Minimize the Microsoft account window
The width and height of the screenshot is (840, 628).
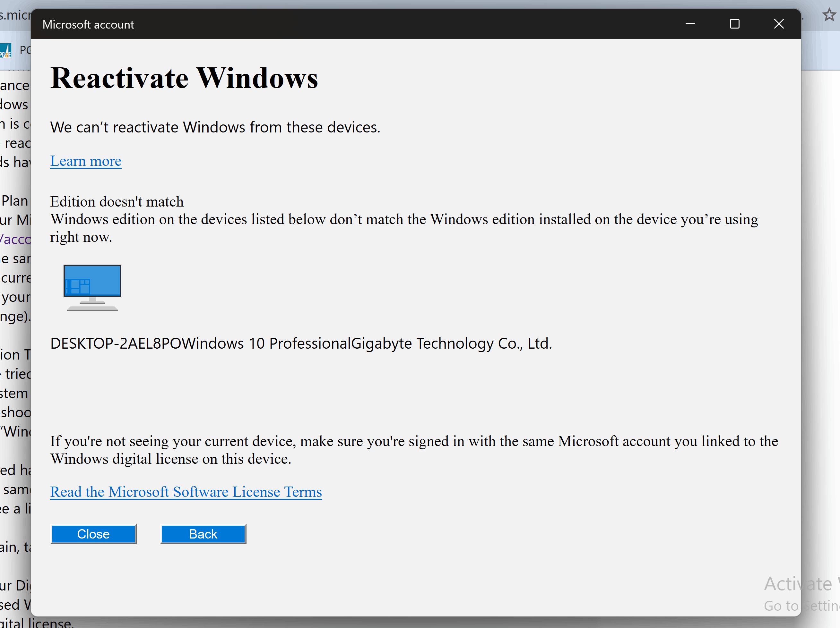[x=690, y=24]
